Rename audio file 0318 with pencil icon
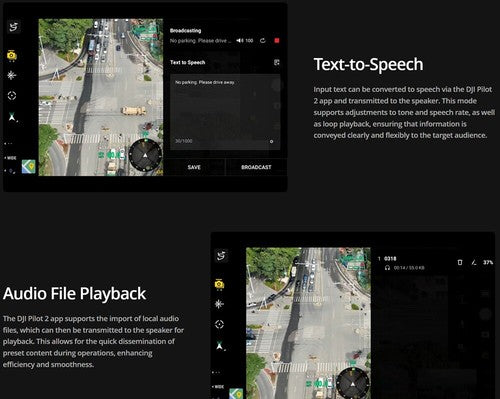Viewport: 500px width, 399px height. point(474,262)
